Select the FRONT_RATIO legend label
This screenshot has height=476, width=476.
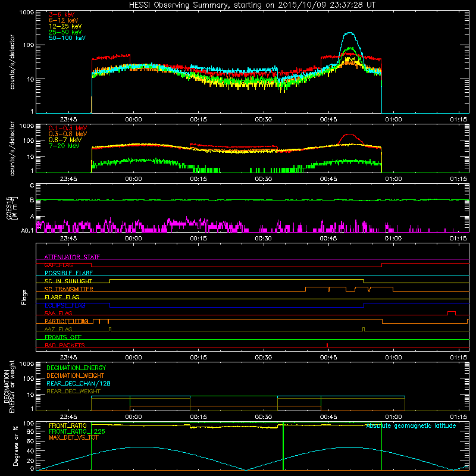(68, 425)
